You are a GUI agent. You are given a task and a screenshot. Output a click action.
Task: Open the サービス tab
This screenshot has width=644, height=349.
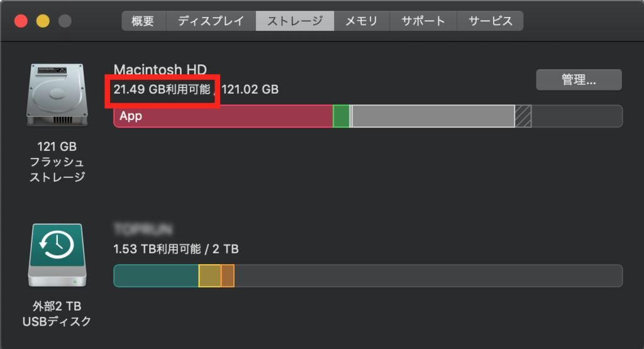pos(491,21)
